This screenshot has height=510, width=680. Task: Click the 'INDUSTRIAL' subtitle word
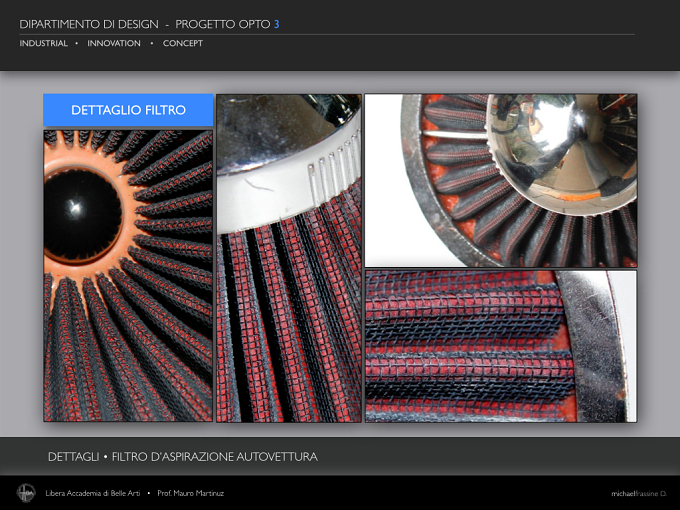pos(43,43)
